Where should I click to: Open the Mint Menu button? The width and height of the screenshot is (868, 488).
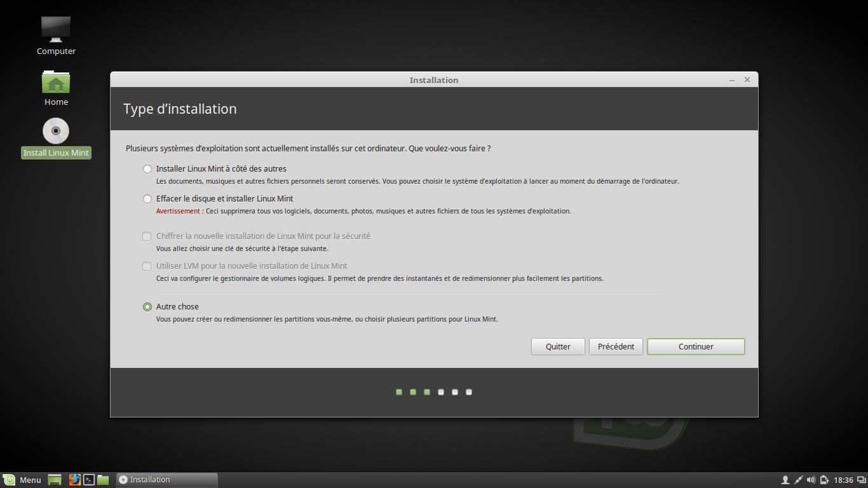coord(22,480)
